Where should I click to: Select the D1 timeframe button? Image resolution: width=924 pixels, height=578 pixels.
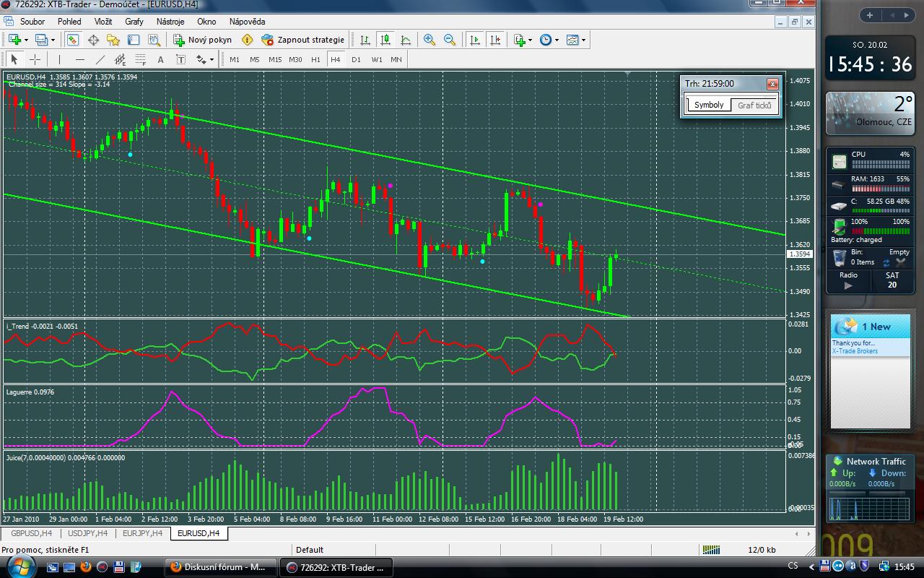pyautogui.click(x=356, y=59)
